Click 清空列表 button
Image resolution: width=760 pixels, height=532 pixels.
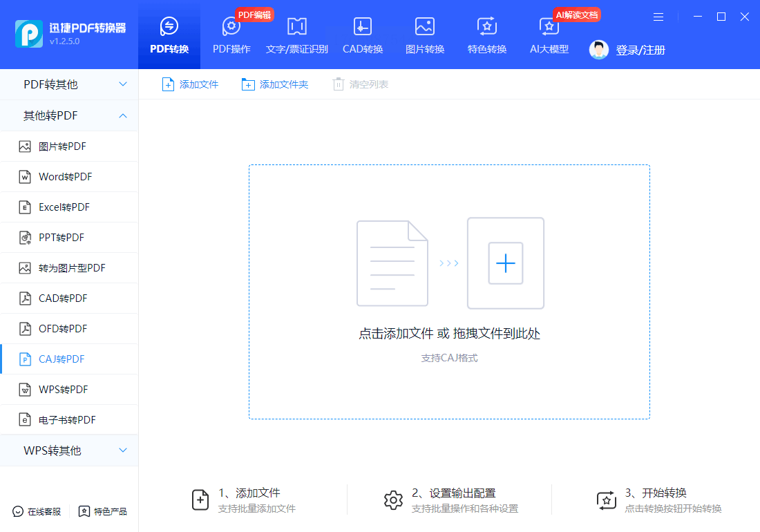tap(361, 84)
